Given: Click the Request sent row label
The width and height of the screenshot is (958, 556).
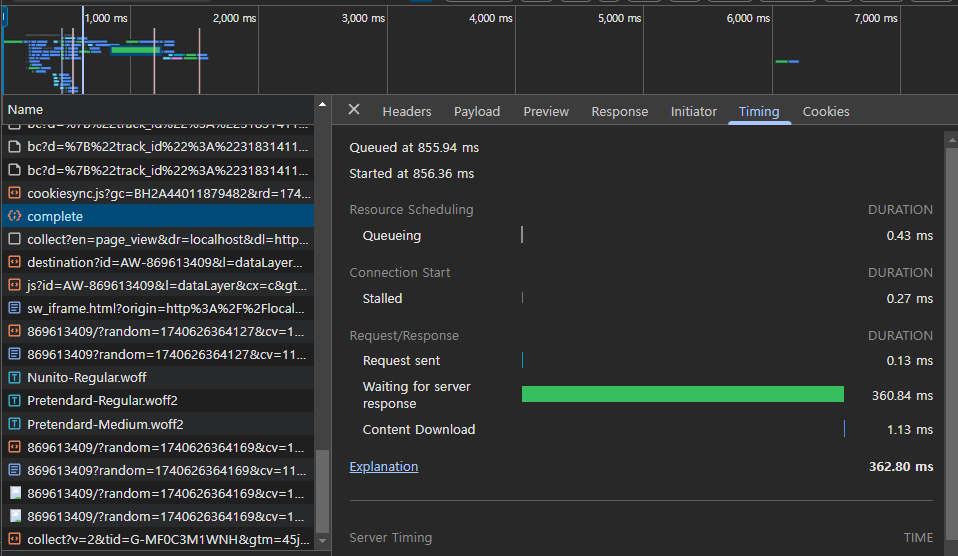Looking at the screenshot, I should [x=401, y=361].
